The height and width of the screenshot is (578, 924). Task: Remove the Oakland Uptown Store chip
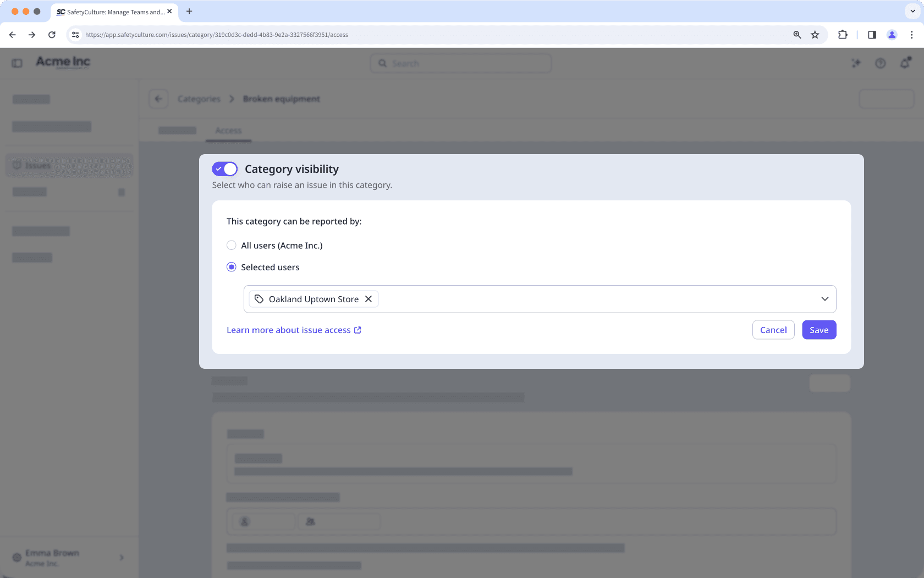(x=369, y=298)
